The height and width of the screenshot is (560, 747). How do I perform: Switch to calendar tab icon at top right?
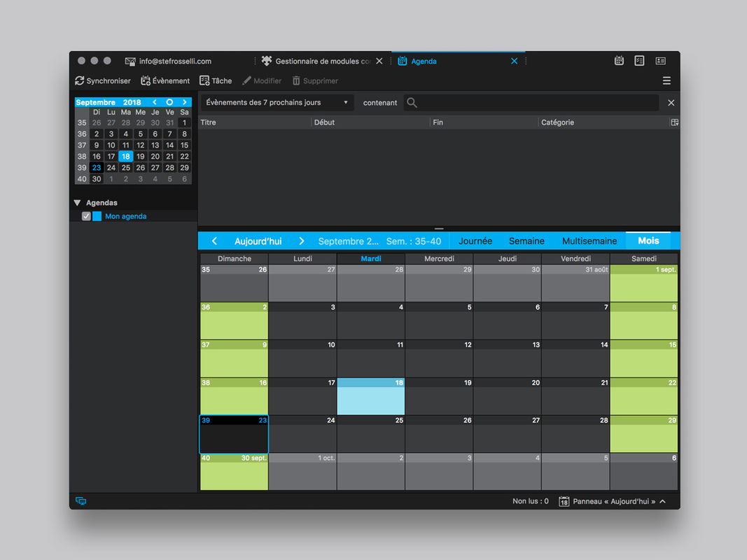click(619, 60)
